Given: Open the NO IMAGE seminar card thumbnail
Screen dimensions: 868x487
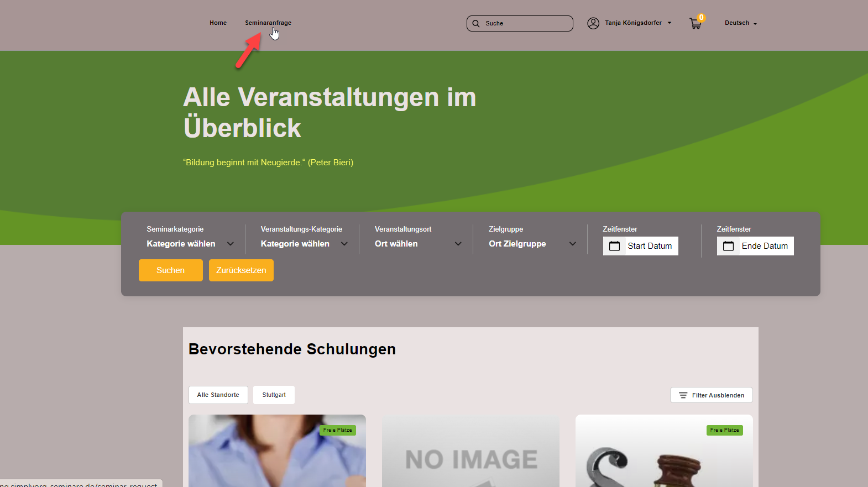Looking at the screenshot, I should point(470,451).
